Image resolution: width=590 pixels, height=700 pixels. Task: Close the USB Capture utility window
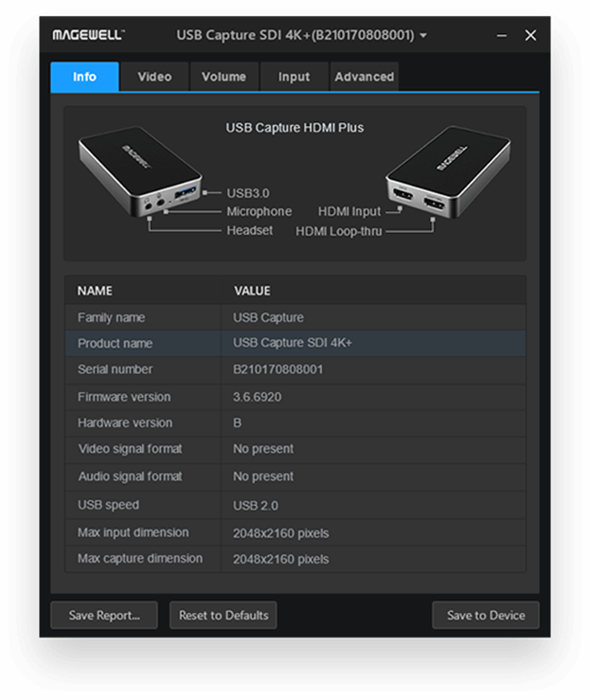(530, 35)
